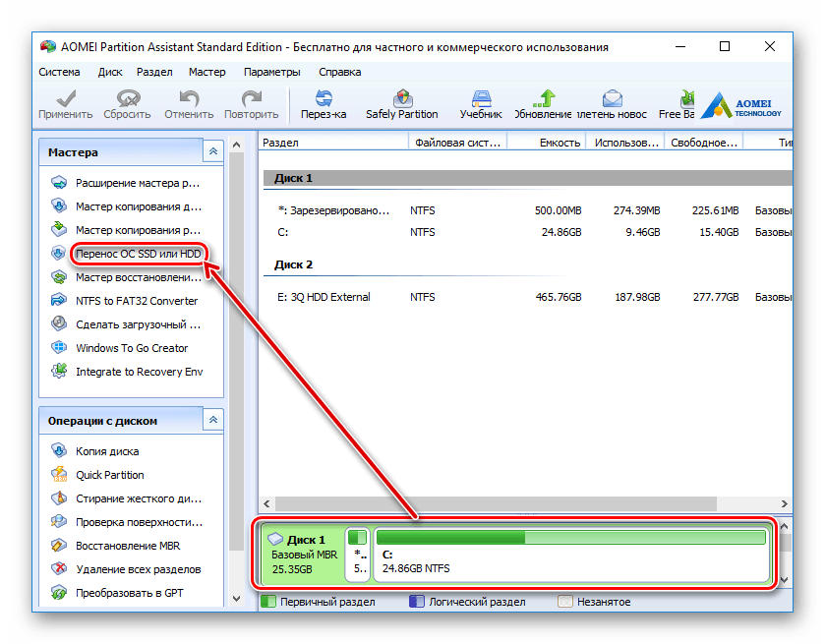Click the Отменить undo arrow icon

pyautogui.click(x=189, y=98)
